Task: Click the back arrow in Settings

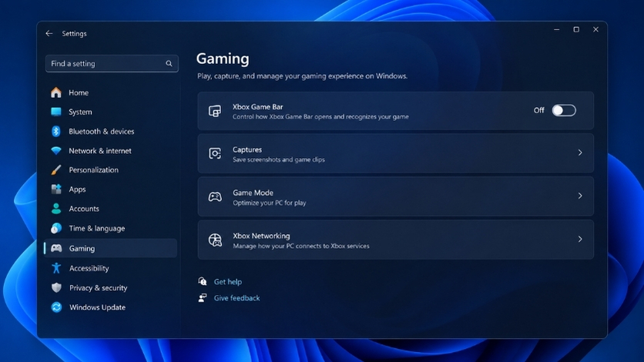Action: point(49,34)
